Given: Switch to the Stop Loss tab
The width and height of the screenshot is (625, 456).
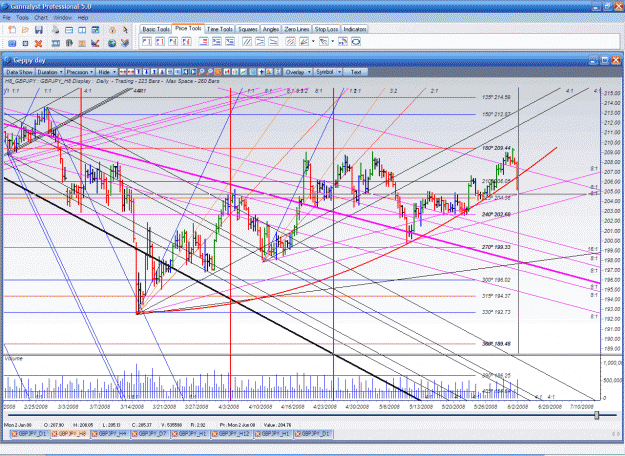Looking at the screenshot, I should coord(326,29).
